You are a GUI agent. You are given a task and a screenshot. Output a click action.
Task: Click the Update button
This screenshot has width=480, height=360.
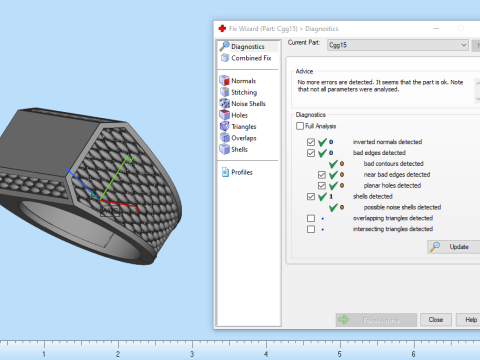454,247
